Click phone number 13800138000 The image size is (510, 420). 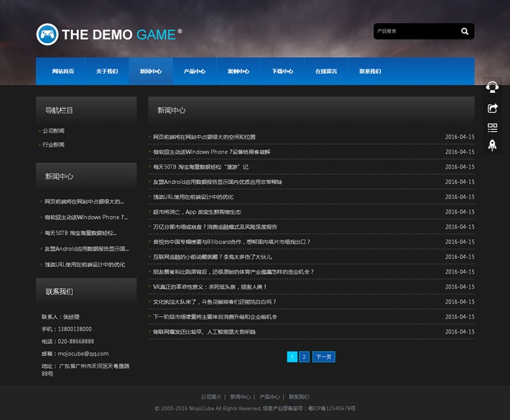(75, 329)
